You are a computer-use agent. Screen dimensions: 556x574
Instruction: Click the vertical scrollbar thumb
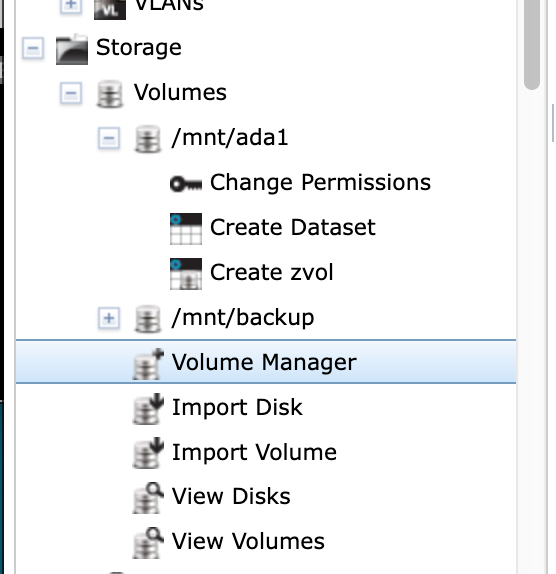(x=532, y=44)
